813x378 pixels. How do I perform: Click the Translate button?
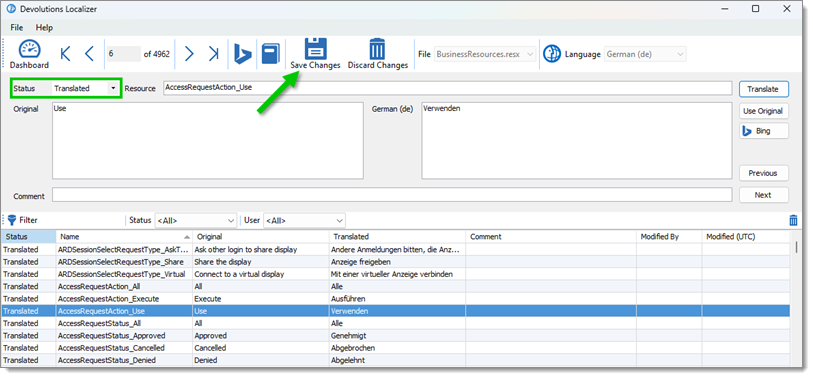[763, 89]
